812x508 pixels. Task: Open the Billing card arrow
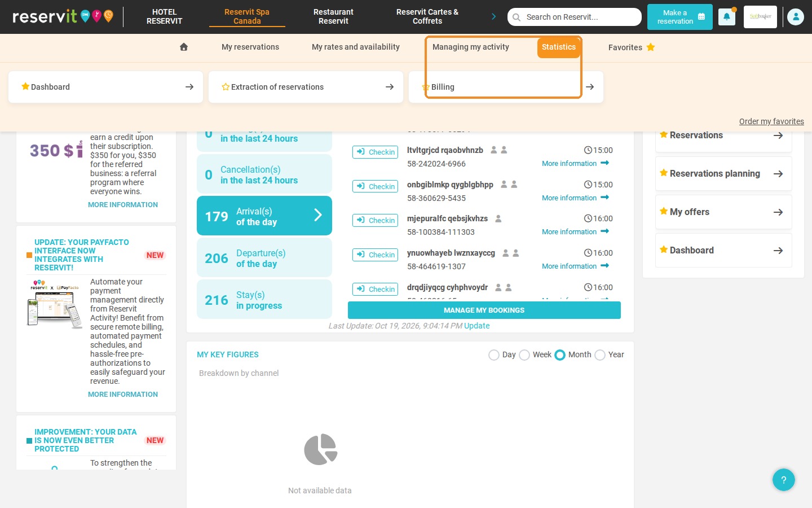point(590,87)
